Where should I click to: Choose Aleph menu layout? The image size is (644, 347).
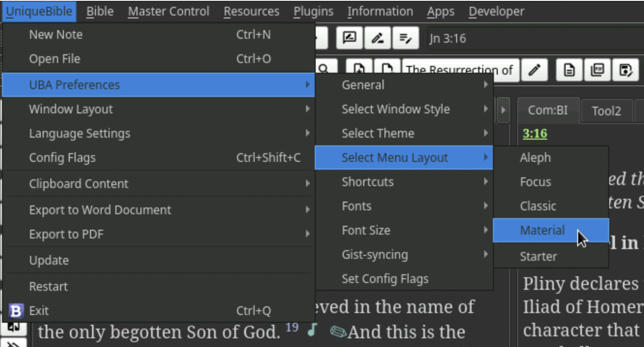(551, 158)
